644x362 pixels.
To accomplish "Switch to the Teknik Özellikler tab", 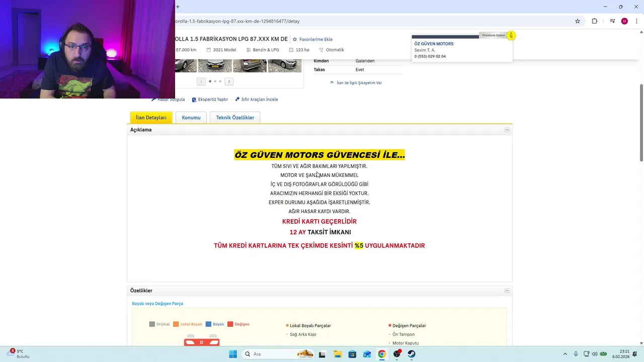I will 235,118.
